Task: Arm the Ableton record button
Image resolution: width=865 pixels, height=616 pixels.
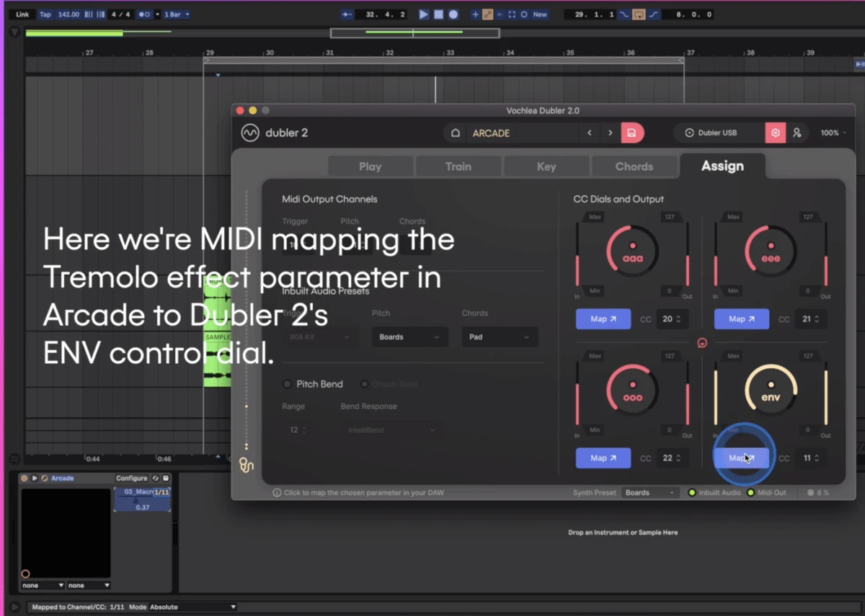Action: [453, 14]
